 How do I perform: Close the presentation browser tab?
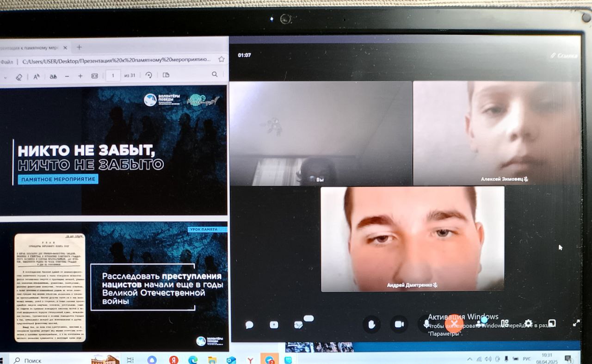coord(65,48)
